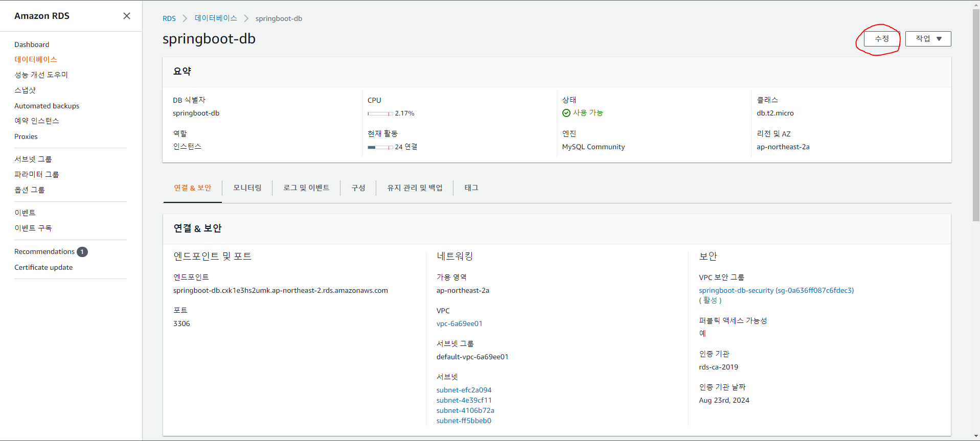This screenshot has width=980, height=441.
Task: Open the subnet-ff5bbeb0 link
Action: tap(464, 421)
